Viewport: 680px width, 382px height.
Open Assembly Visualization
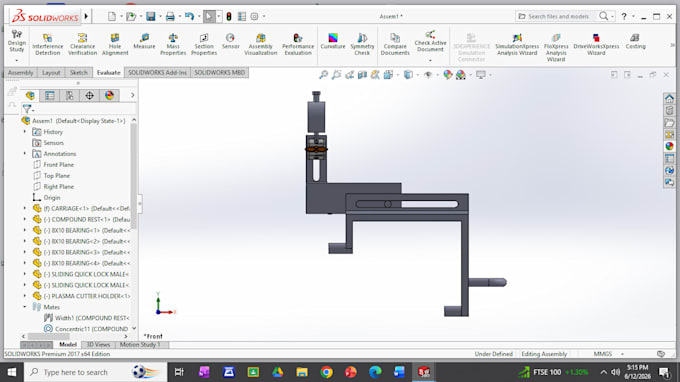coord(261,44)
